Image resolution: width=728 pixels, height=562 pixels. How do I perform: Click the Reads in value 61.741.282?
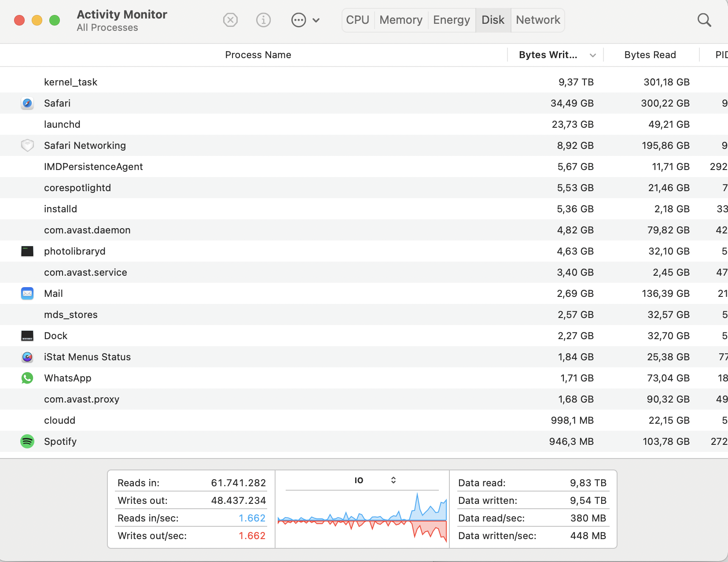239,483
